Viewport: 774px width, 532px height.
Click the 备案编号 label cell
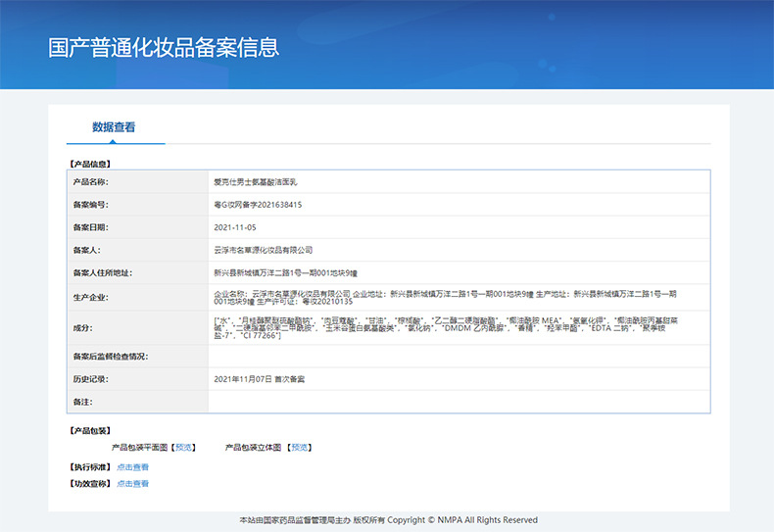click(x=138, y=205)
